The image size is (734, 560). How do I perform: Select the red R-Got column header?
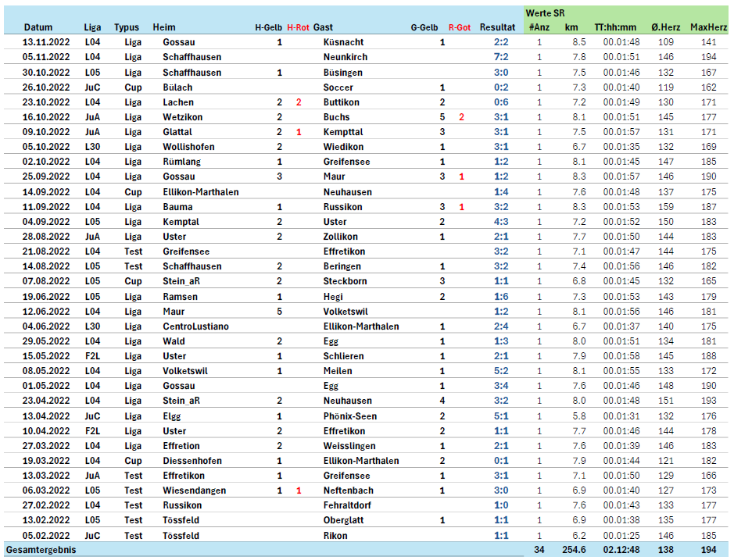(x=460, y=27)
